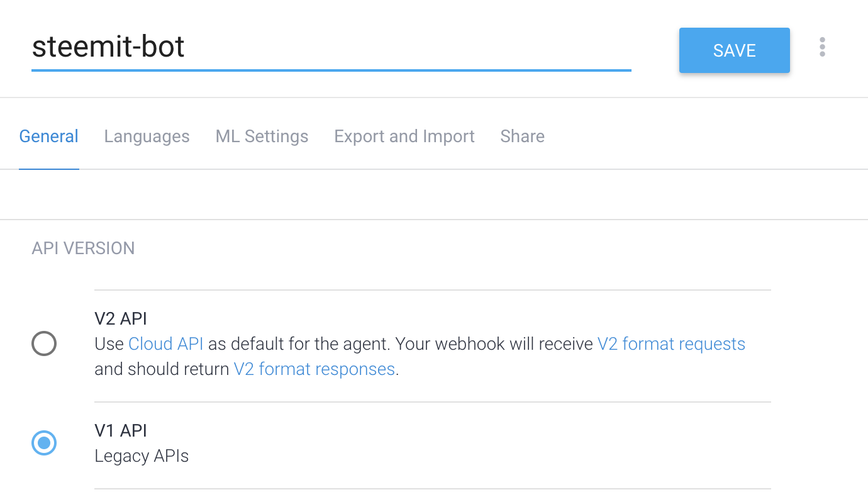The height and width of the screenshot is (497, 868).
Task: Select the V2 API radio button
Action: [44, 343]
